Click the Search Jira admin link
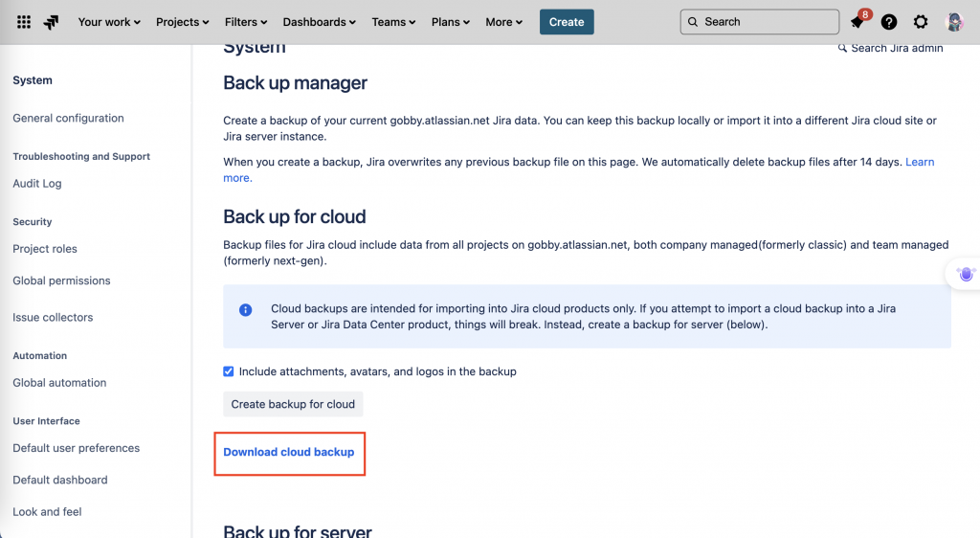This screenshot has height=538, width=980. tap(897, 48)
